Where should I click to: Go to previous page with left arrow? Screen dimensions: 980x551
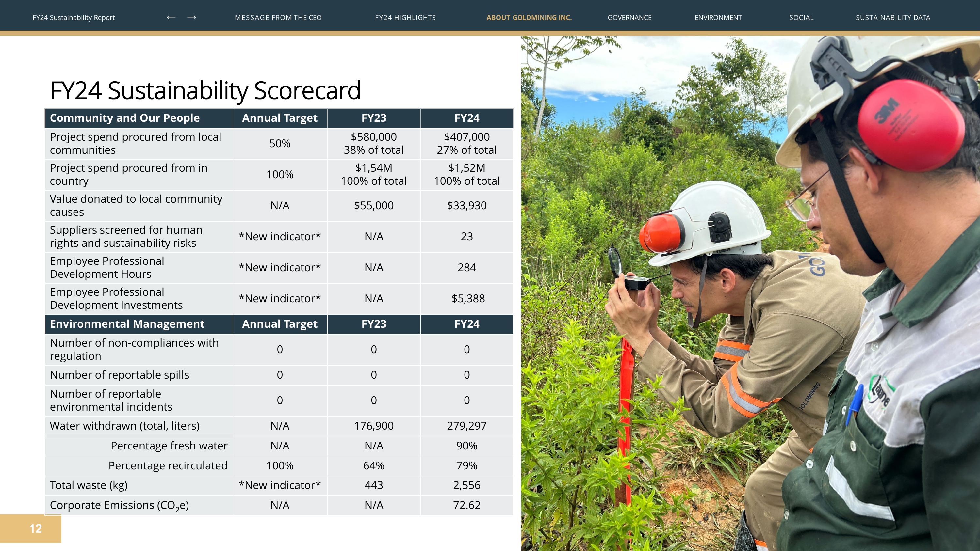click(171, 17)
